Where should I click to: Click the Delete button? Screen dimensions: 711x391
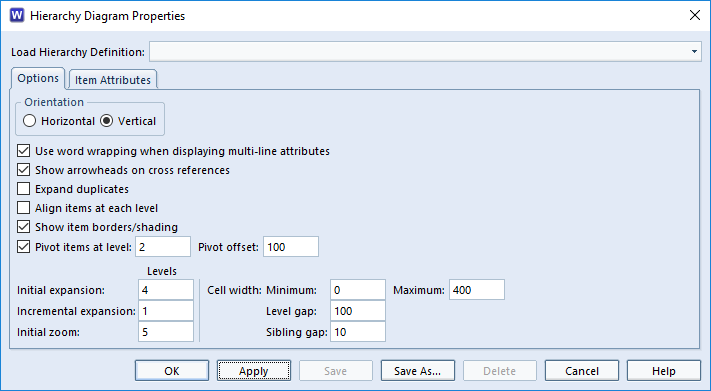point(500,371)
